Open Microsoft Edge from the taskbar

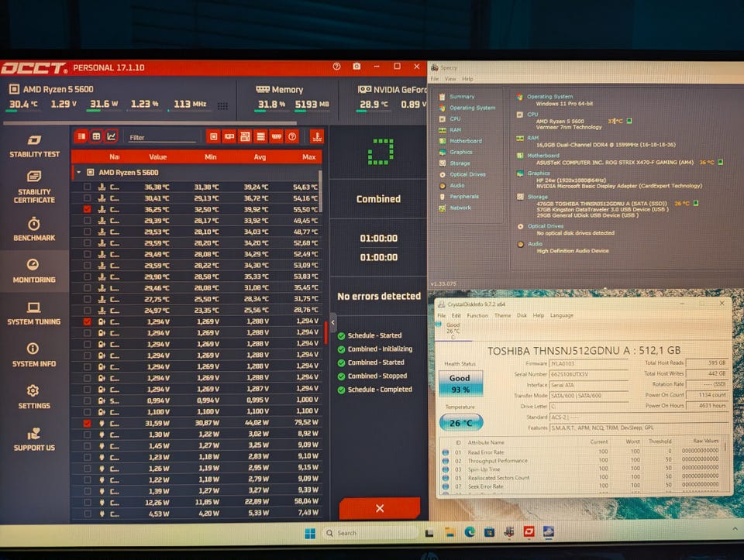coord(470,532)
